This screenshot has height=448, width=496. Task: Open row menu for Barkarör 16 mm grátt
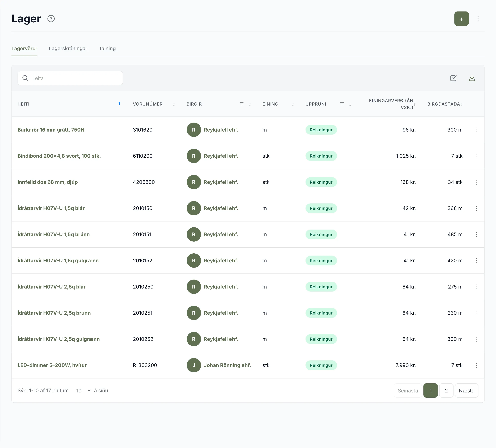(476, 130)
